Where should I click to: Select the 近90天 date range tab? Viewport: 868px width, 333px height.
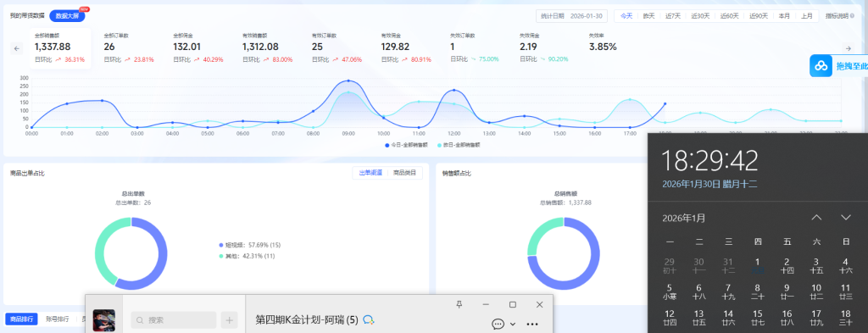759,16
